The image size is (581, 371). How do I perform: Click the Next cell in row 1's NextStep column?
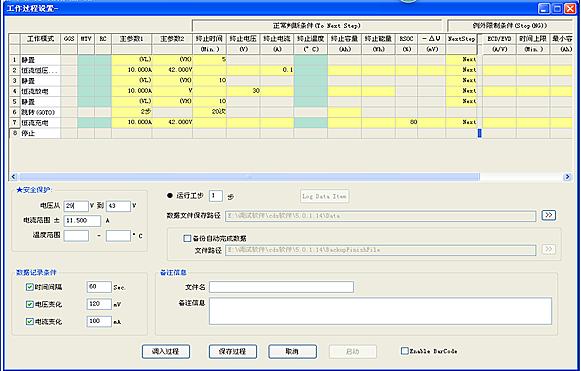coord(461,59)
